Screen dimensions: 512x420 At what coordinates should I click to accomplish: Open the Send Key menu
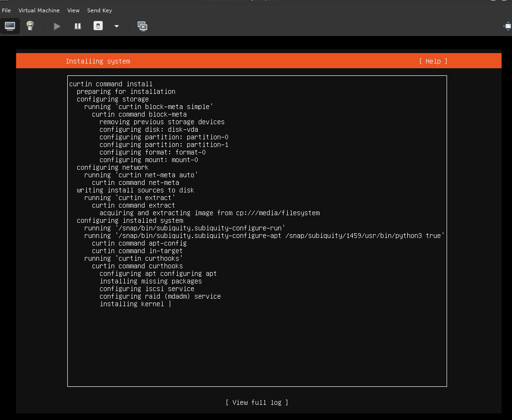point(100,10)
